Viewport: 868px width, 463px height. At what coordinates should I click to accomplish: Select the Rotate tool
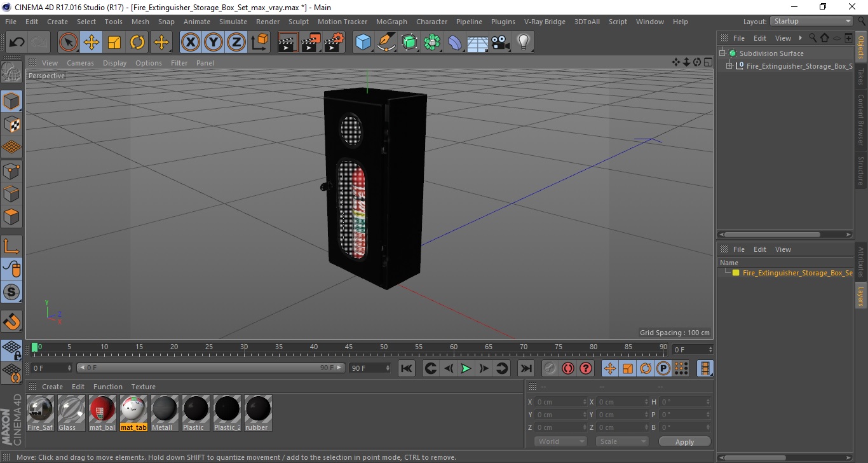[x=137, y=43]
